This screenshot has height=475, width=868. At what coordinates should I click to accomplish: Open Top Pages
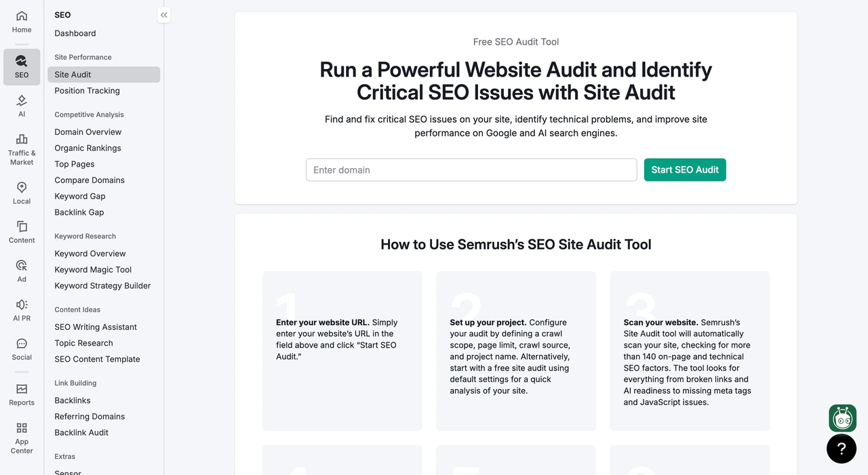pyautogui.click(x=75, y=164)
